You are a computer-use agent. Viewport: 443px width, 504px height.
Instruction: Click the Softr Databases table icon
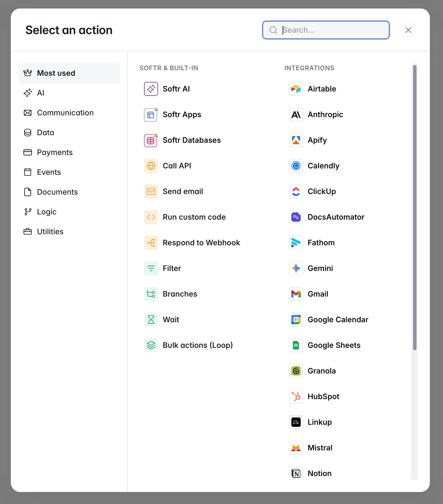click(x=151, y=140)
